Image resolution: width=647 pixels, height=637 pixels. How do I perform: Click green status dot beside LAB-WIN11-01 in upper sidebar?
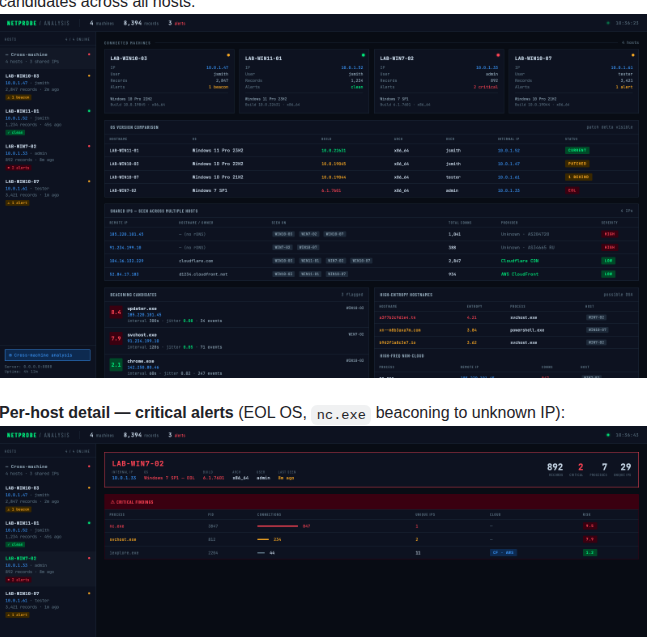pyautogui.click(x=89, y=111)
